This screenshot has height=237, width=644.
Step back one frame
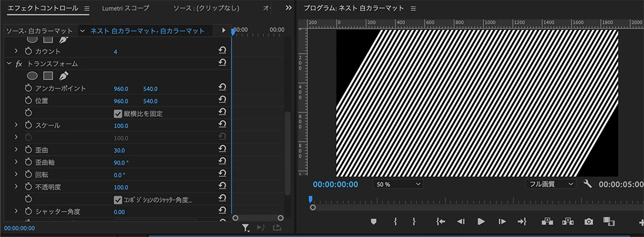[461, 221]
